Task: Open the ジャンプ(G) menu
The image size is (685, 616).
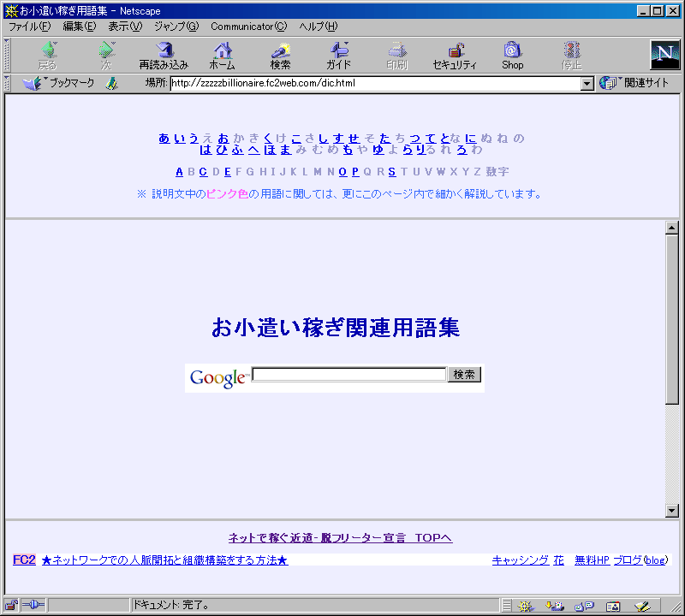Action: (176, 27)
